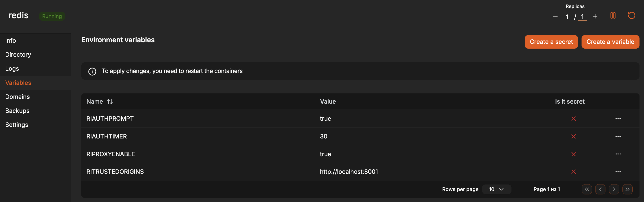Image resolution: width=644 pixels, height=202 pixels.
Task: Go to the last page
Action: [627, 189]
